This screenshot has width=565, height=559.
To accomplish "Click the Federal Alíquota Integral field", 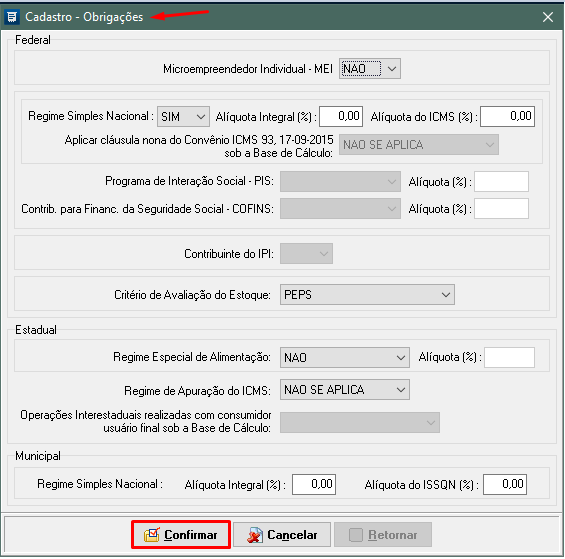I will [341, 116].
